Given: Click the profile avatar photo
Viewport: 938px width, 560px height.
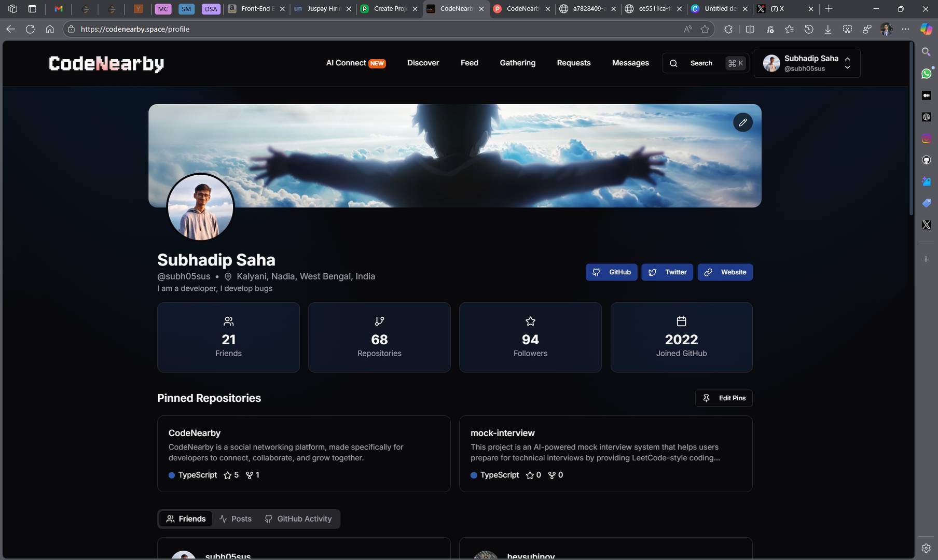Looking at the screenshot, I should point(200,207).
